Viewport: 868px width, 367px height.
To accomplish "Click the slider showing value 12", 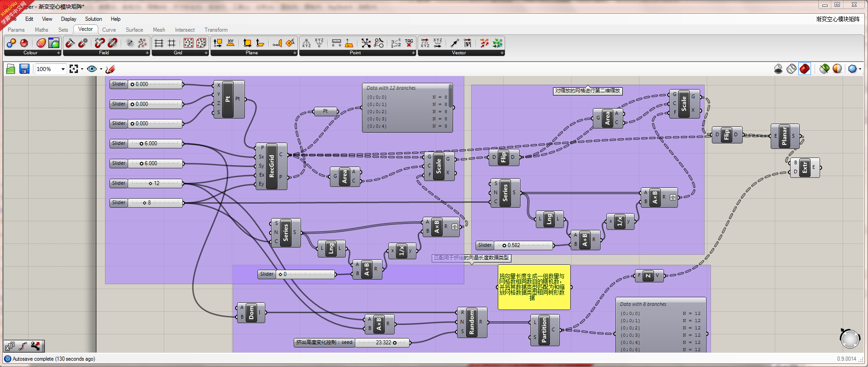I will 147,183.
